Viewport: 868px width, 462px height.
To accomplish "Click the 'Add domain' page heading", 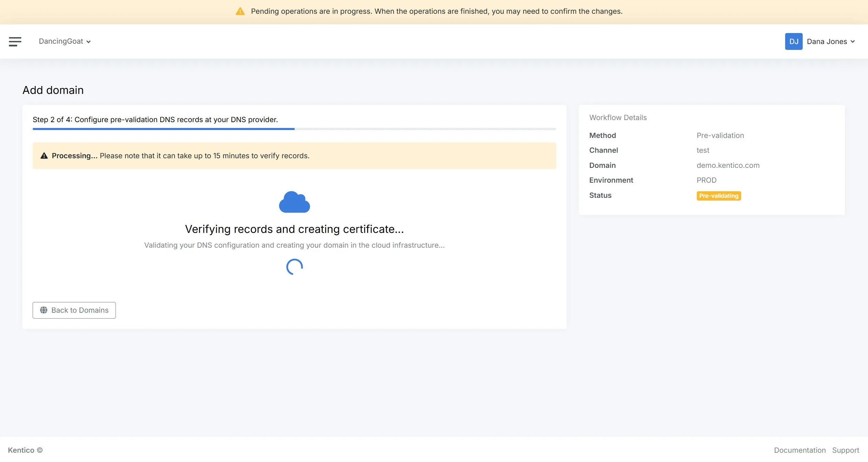I will 53,90.
